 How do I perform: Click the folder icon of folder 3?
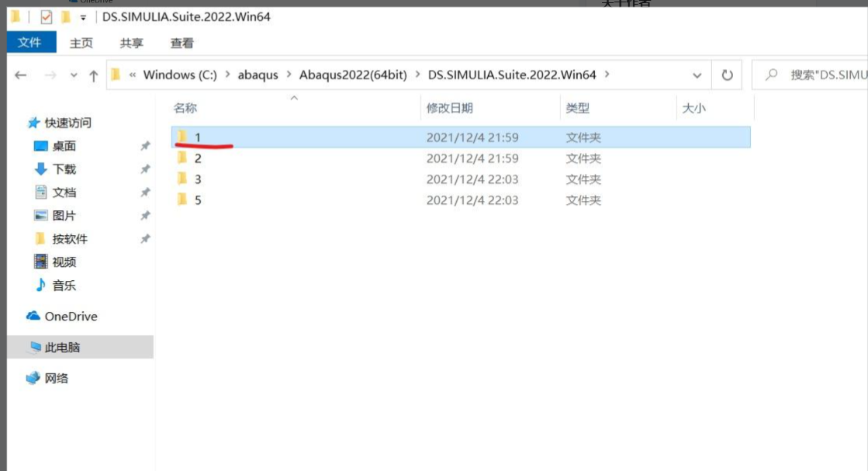pyautogui.click(x=183, y=178)
